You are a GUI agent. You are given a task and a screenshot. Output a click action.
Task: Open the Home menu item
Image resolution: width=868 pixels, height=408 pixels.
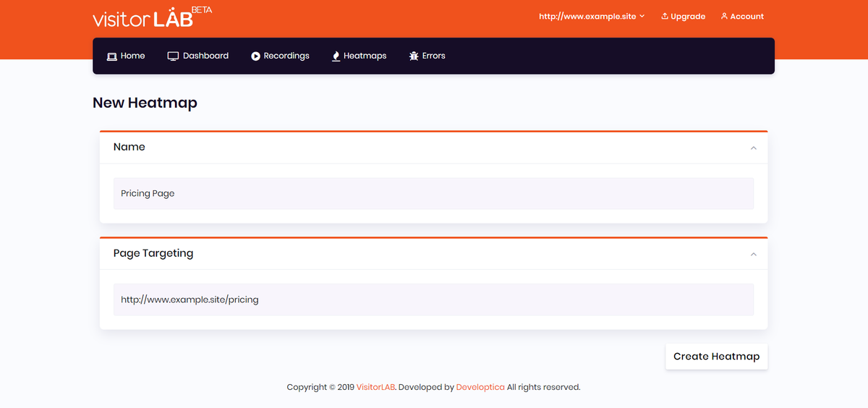click(x=126, y=56)
